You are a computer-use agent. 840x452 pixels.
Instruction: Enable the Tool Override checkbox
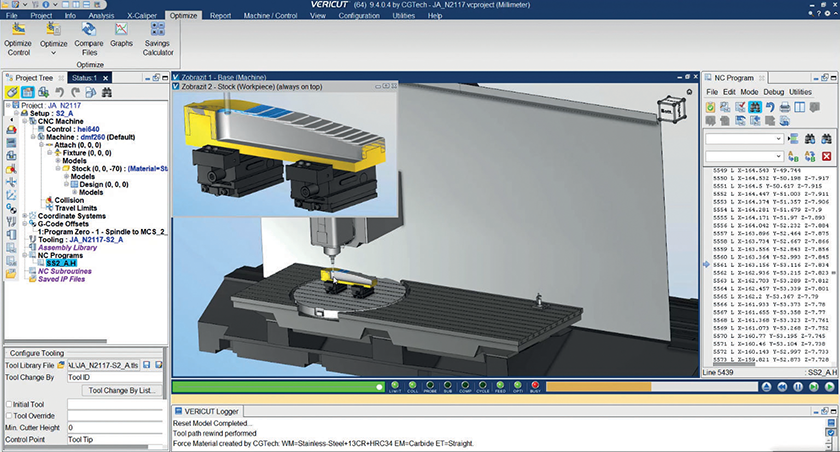pyautogui.click(x=9, y=415)
